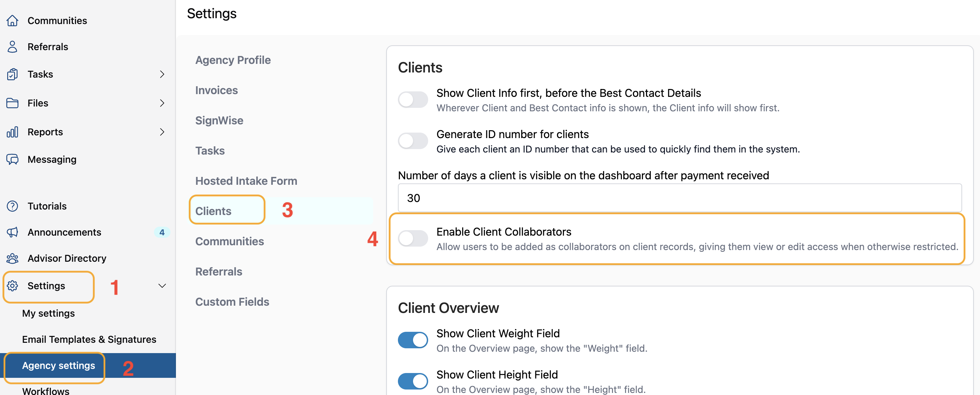
Task: Click the Files folder icon
Action: click(12, 103)
